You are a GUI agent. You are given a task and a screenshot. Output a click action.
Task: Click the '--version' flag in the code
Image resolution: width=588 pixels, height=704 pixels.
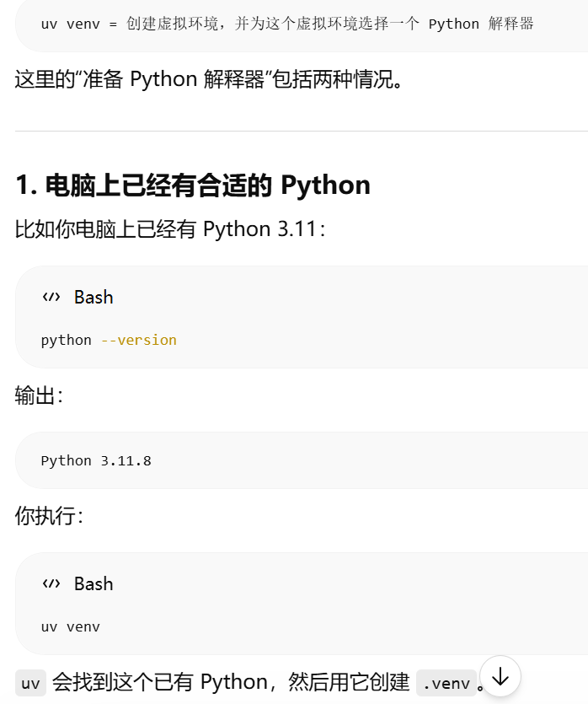[139, 341]
